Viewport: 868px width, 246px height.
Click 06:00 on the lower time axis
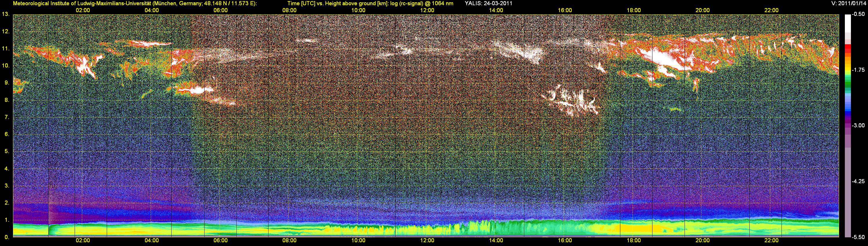[221, 241]
